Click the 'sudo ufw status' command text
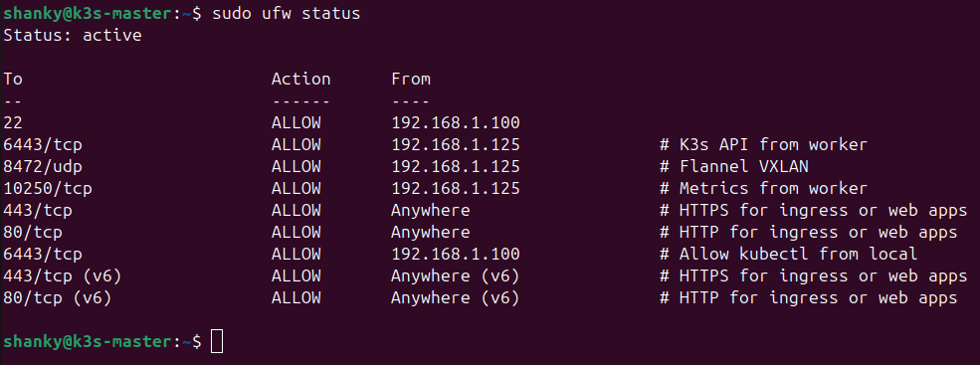Image resolution: width=980 pixels, height=365 pixels. pyautogui.click(x=287, y=13)
